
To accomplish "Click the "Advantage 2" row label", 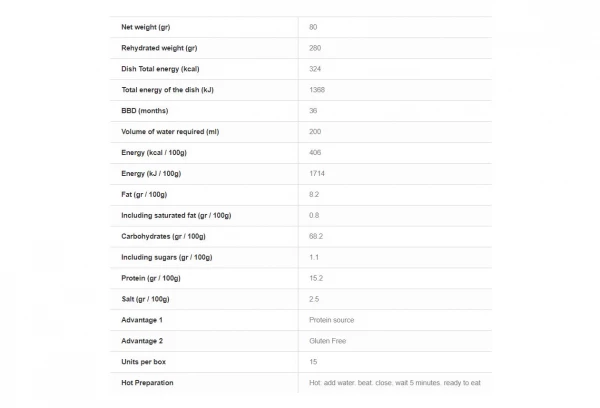I will [142, 341].
